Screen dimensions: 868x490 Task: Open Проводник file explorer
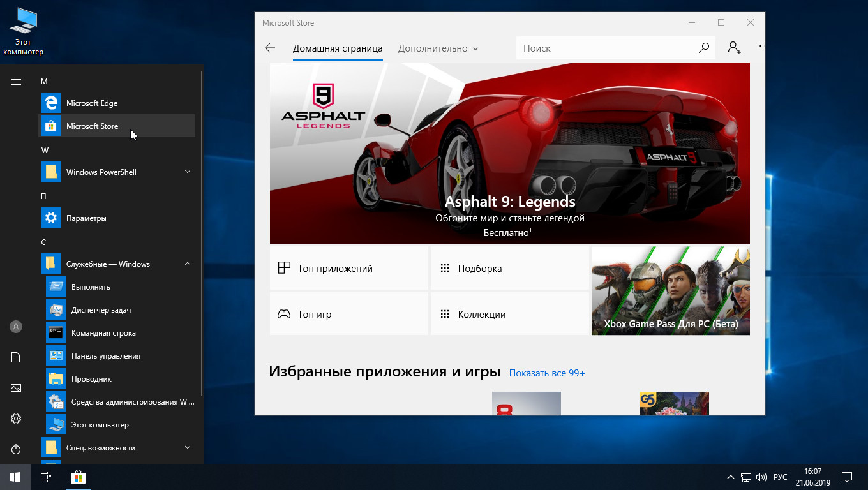tap(120, 379)
